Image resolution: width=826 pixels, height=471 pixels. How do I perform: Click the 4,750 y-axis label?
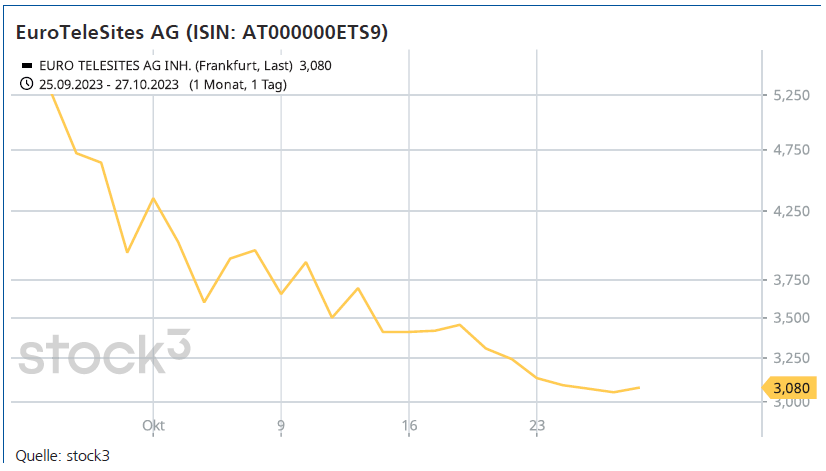coord(791,150)
